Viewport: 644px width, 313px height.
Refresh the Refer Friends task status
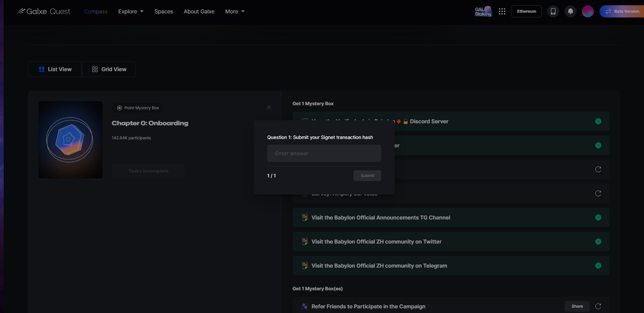(598, 306)
